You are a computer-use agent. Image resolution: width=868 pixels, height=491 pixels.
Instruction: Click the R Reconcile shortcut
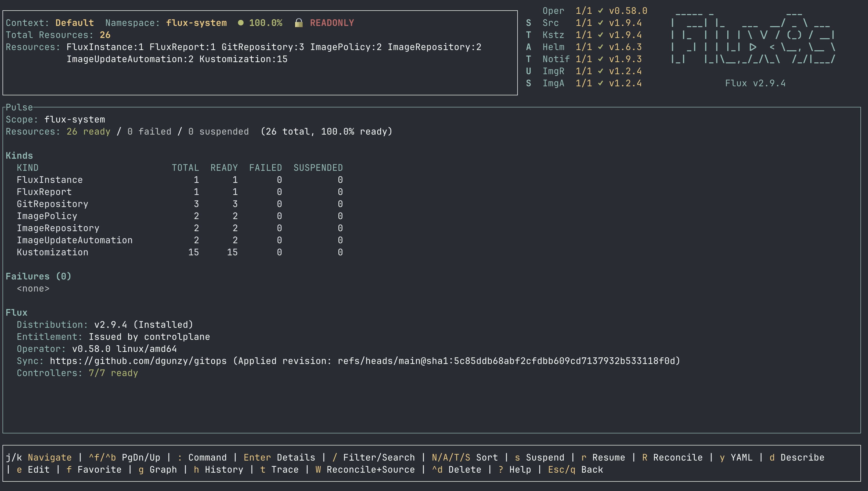(x=673, y=458)
